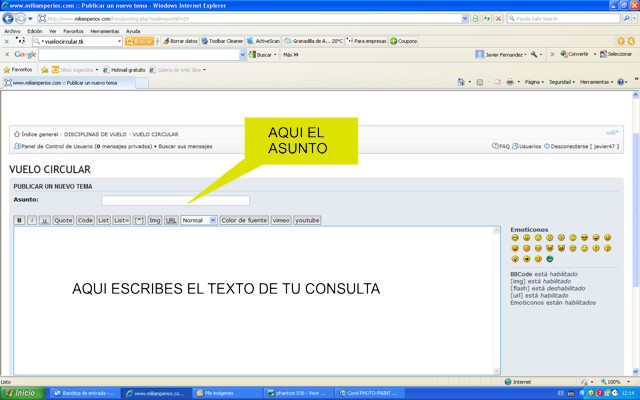Click the browser back arrow button
The image size is (640, 400).
(x=9, y=18)
